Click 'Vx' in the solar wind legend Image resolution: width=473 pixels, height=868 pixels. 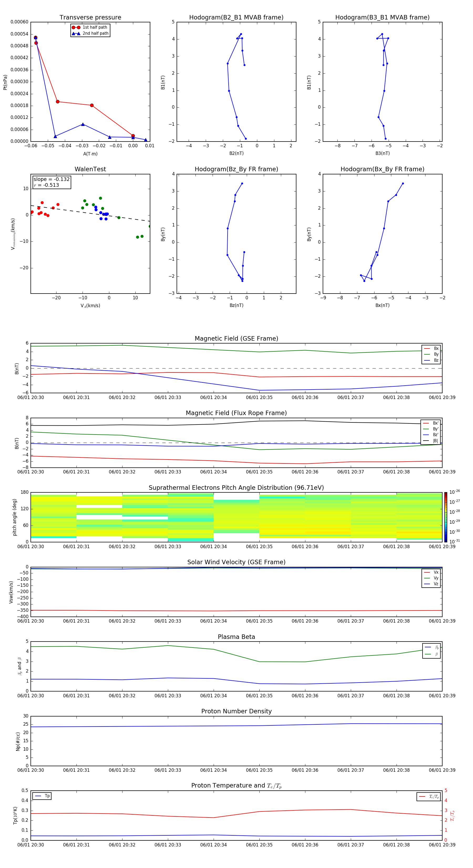tap(431, 573)
